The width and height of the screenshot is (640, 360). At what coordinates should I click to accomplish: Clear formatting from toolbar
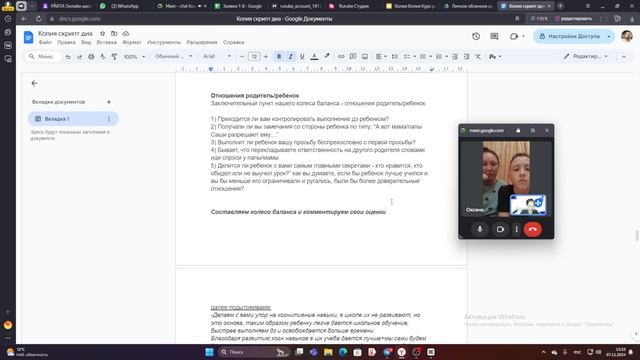pyautogui.click(x=478, y=56)
